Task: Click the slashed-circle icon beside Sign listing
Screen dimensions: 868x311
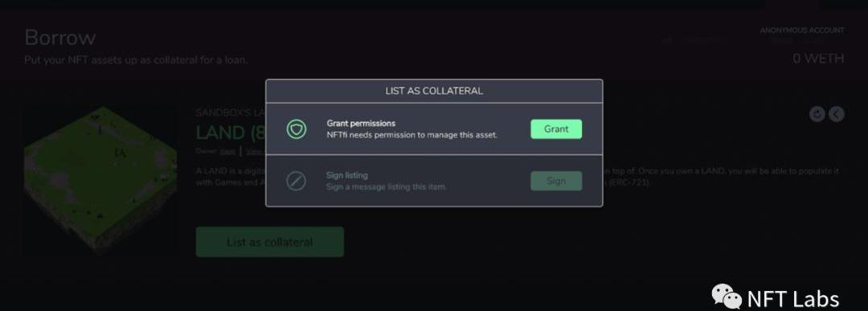Action: [x=296, y=181]
